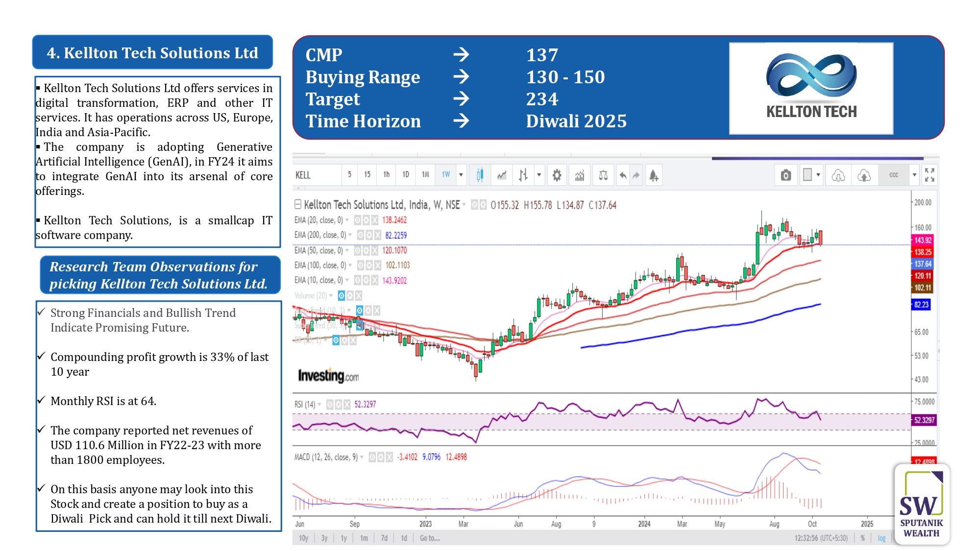This screenshot has height=551, width=980.
Task: Click the Go to... button
Action: point(430,538)
